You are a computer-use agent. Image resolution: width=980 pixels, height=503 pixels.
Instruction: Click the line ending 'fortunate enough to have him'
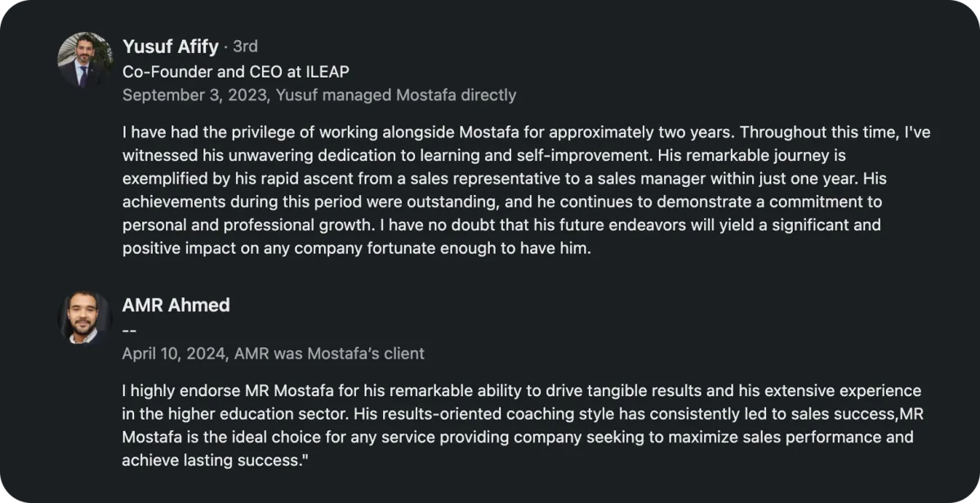pos(356,247)
